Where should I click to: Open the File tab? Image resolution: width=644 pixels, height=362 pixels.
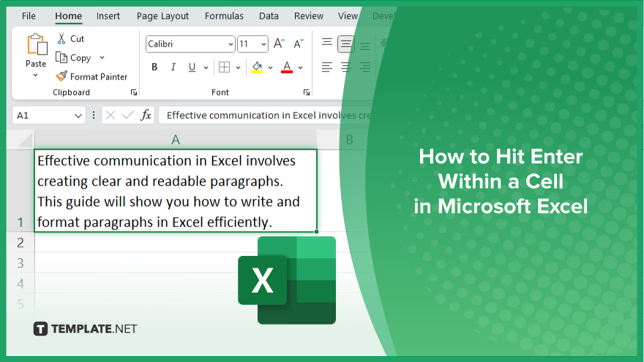pyautogui.click(x=29, y=16)
